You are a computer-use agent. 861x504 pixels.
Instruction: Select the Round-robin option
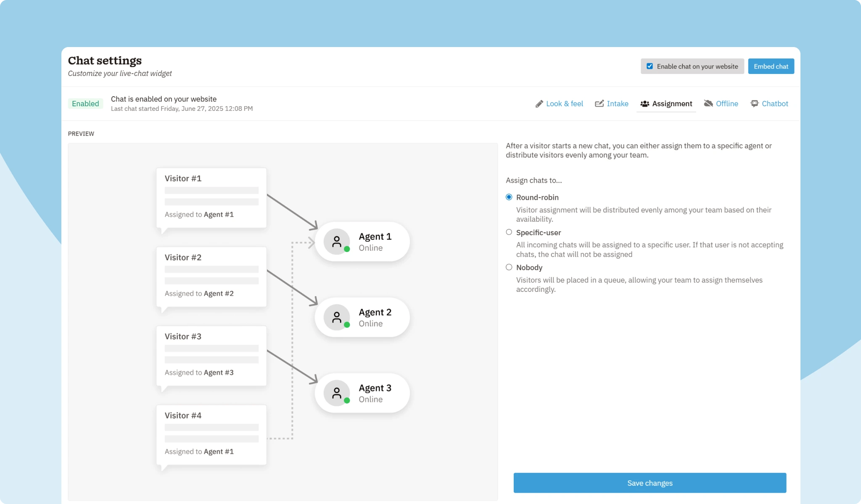509,197
